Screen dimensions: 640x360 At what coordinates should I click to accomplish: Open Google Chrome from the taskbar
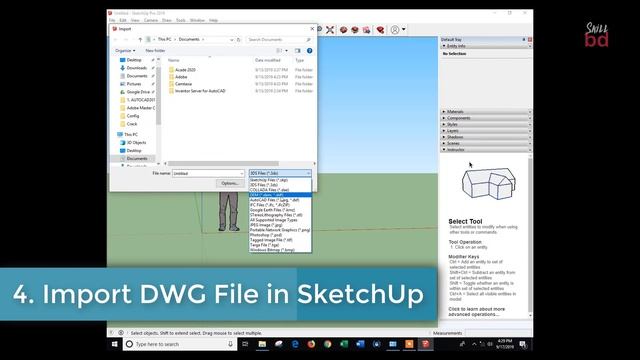[x=327, y=344]
